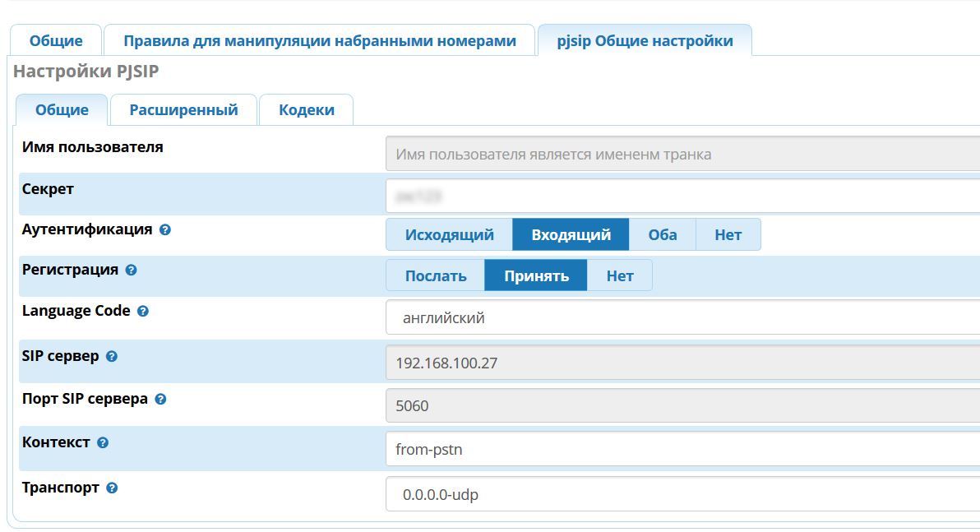Set registration to Послать

coord(436,275)
